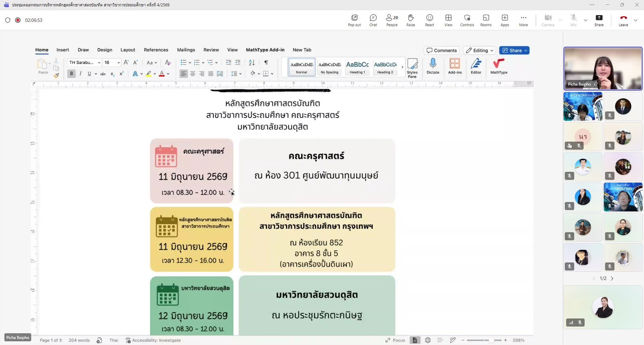Viewport: 644px width, 345px height.
Task: Click the Comments button
Action: click(x=442, y=50)
